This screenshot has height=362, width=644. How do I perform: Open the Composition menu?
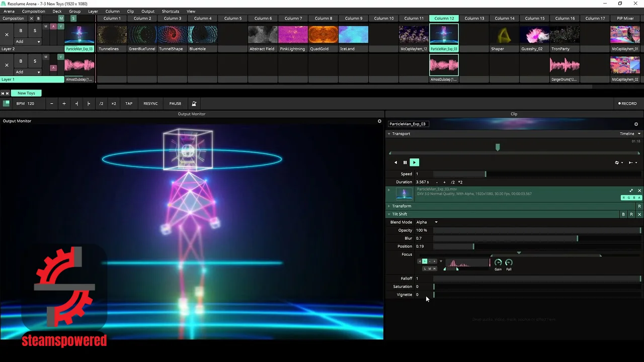(33, 11)
